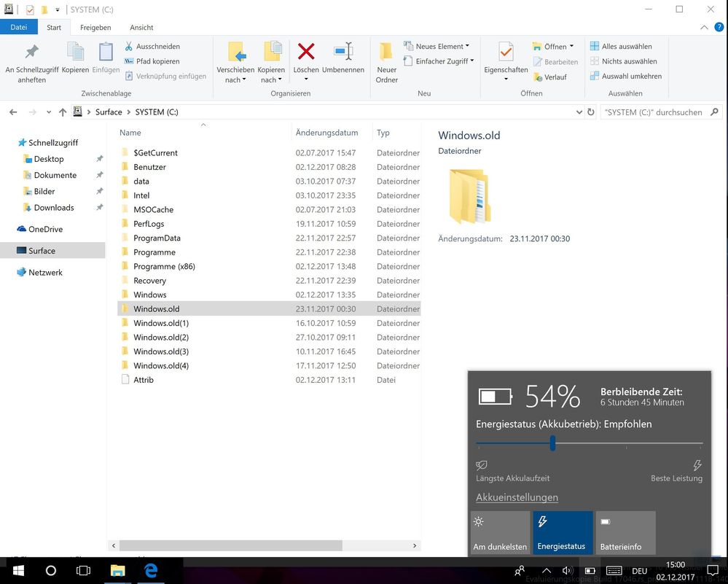Go up one folder level arrow
Image resolution: width=728 pixels, height=584 pixels.
click(63, 112)
